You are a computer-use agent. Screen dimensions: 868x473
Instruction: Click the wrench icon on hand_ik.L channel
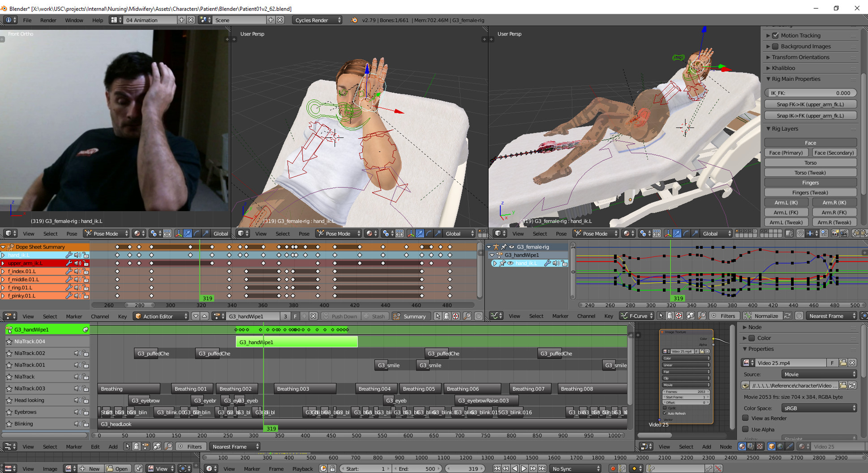(69, 255)
